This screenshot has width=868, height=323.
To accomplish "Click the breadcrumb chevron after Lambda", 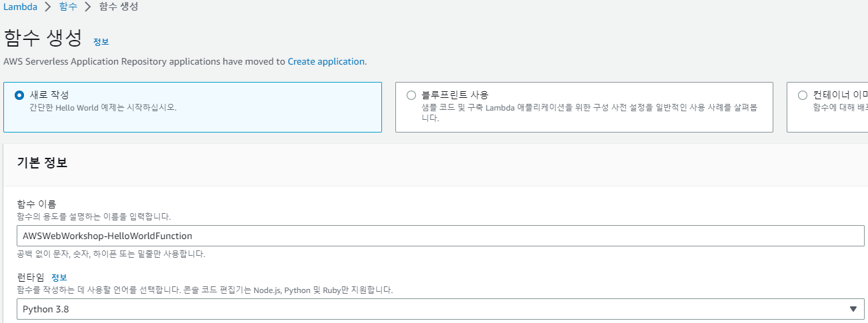I will [x=47, y=8].
